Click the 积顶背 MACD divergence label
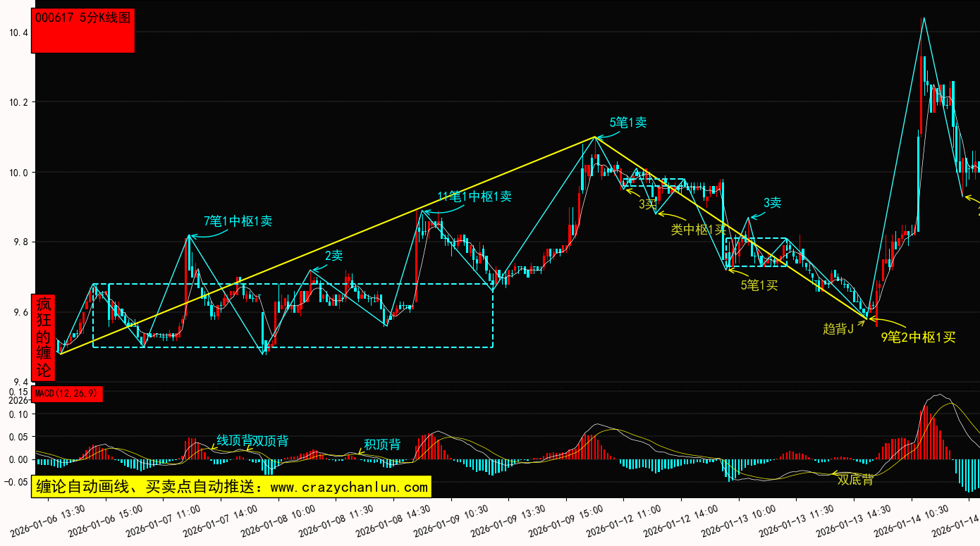This screenshot has width=980, height=546. pyautogui.click(x=382, y=445)
